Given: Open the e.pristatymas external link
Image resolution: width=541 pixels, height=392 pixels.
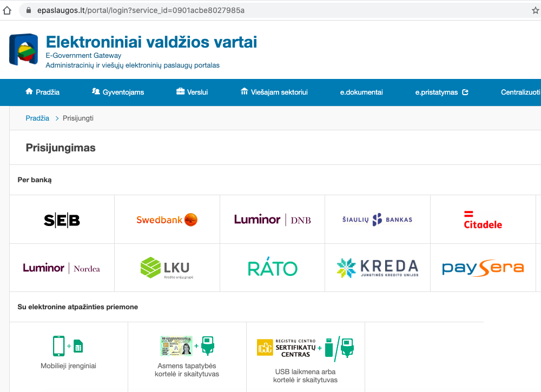Looking at the screenshot, I should (441, 92).
